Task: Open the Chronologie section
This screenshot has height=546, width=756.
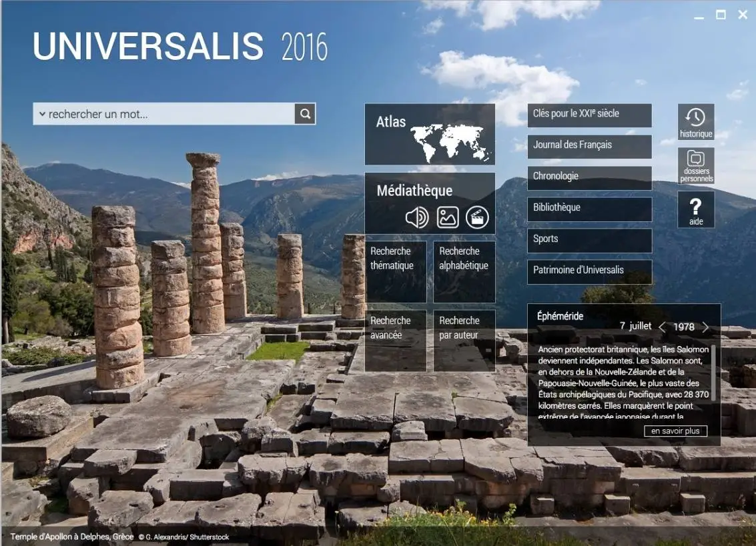Action: click(x=589, y=178)
